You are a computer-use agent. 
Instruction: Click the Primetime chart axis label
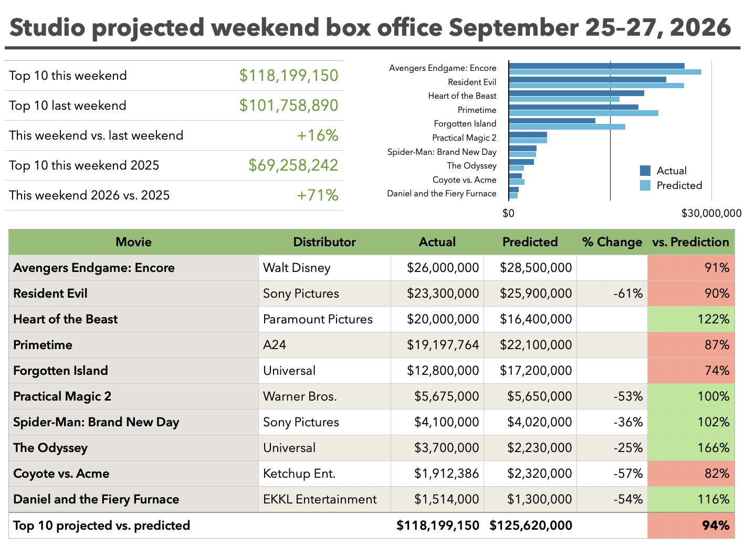pyautogui.click(x=477, y=110)
